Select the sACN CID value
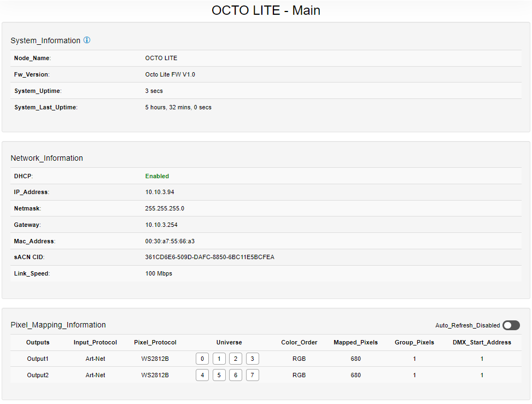532x404 pixels. 209,257
